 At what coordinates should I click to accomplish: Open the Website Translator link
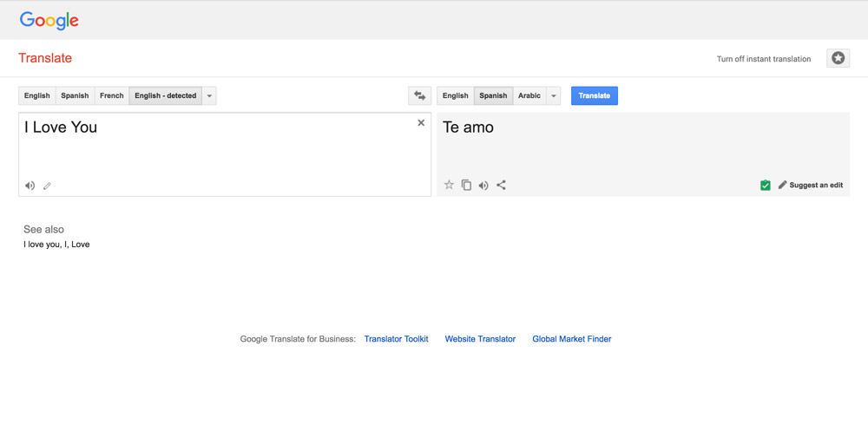(x=480, y=339)
